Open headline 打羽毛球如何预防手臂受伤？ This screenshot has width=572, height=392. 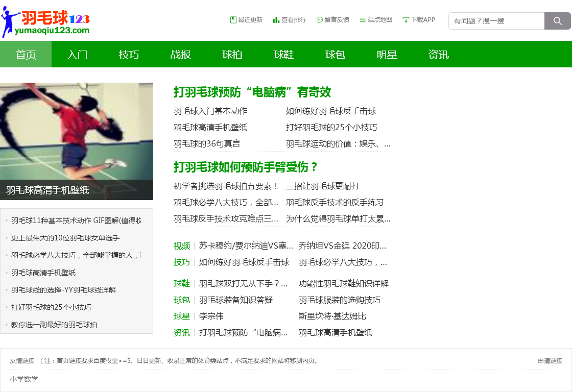(x=246, y=167)
